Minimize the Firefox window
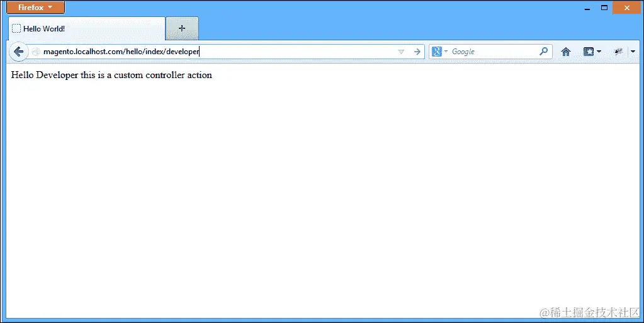 (587, 8)
